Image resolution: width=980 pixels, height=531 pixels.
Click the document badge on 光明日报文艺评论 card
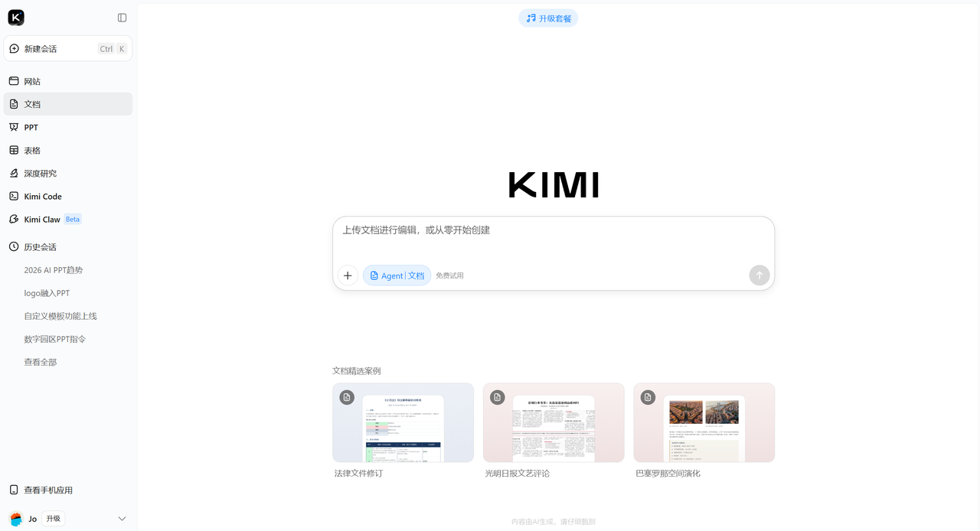(498, 397)
